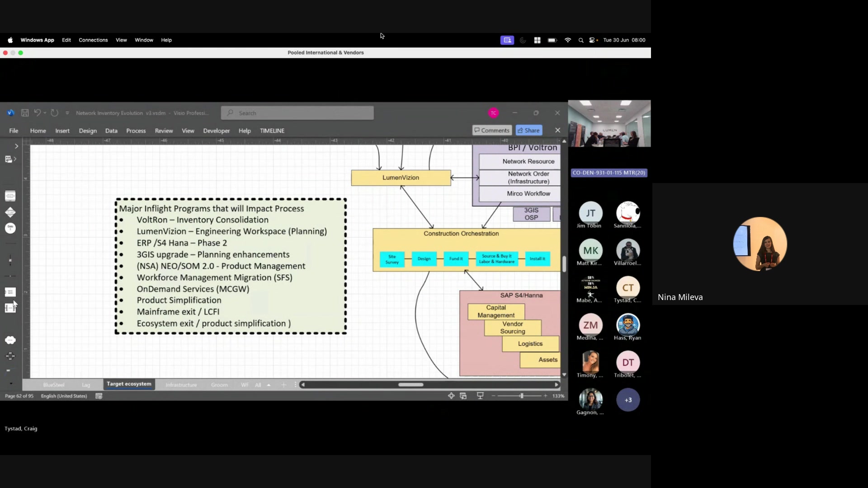
Task: Click the Visio application logo icon
Action: click(11, 113)
